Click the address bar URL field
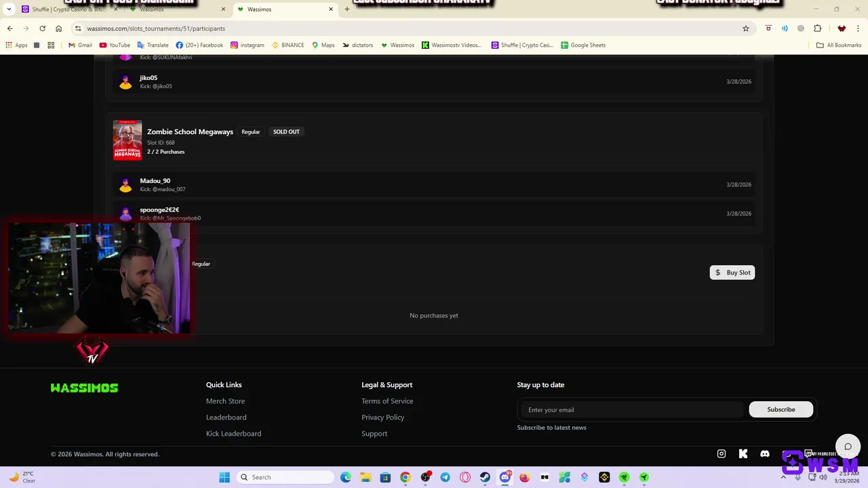868x488 pixels. (x=407, y=28)
